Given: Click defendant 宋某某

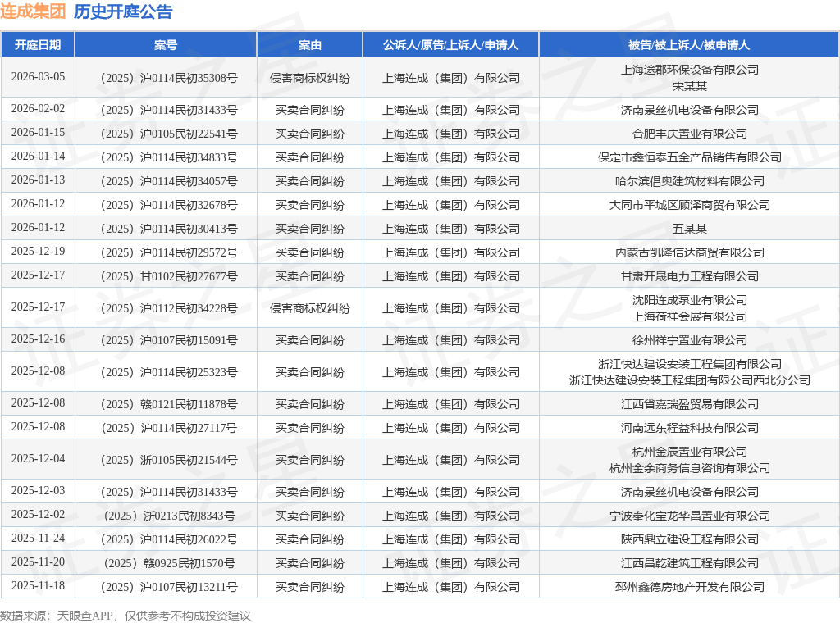Looking at the screenshot, I should [689, 86].
